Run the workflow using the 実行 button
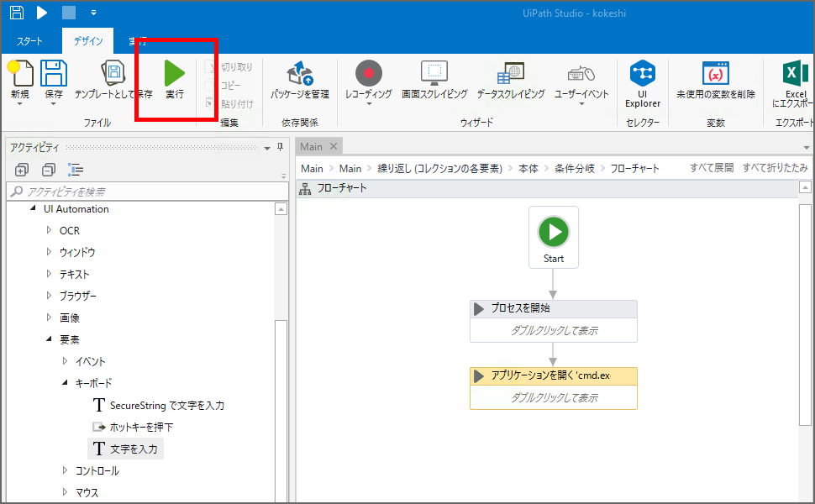 [174, 81]
